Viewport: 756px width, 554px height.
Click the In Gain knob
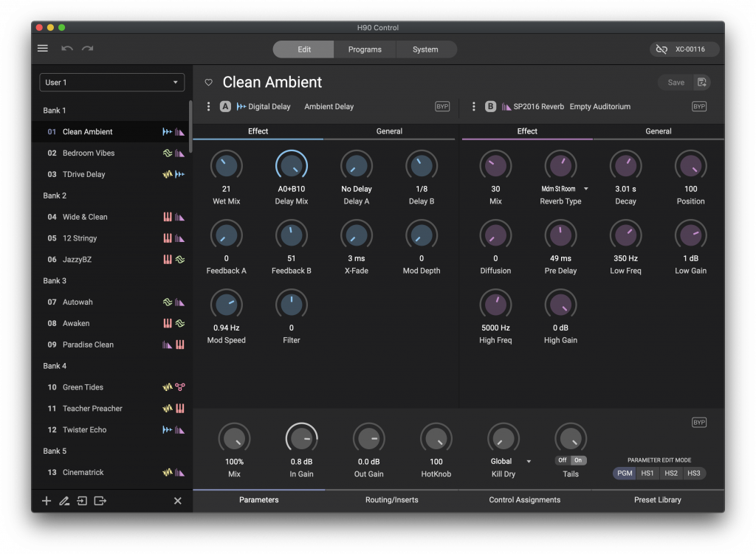coord(301,439)
